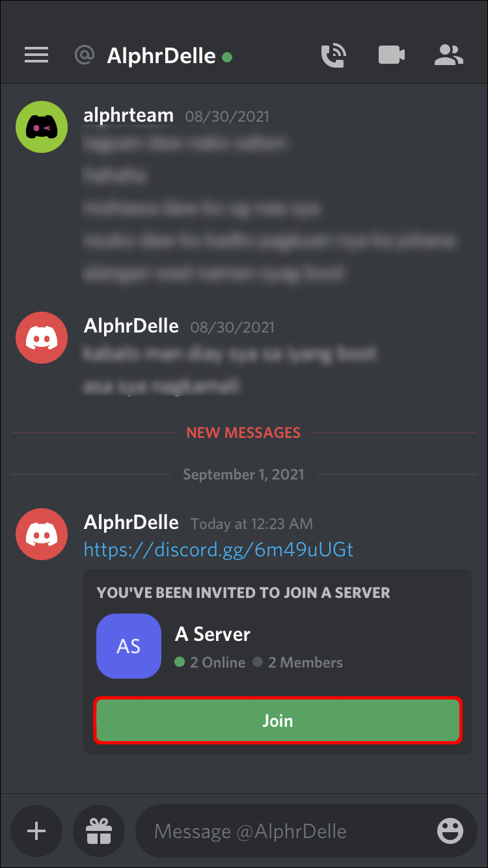Tap alphrteam's green avatar
This screenshot has height=868, width=488.
tap(42, 127)
